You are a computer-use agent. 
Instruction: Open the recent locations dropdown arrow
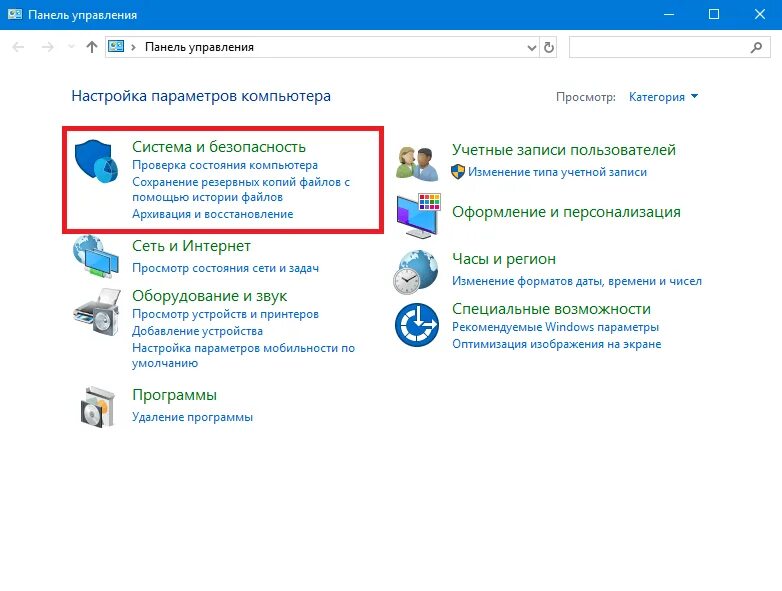tap(71, 47)
